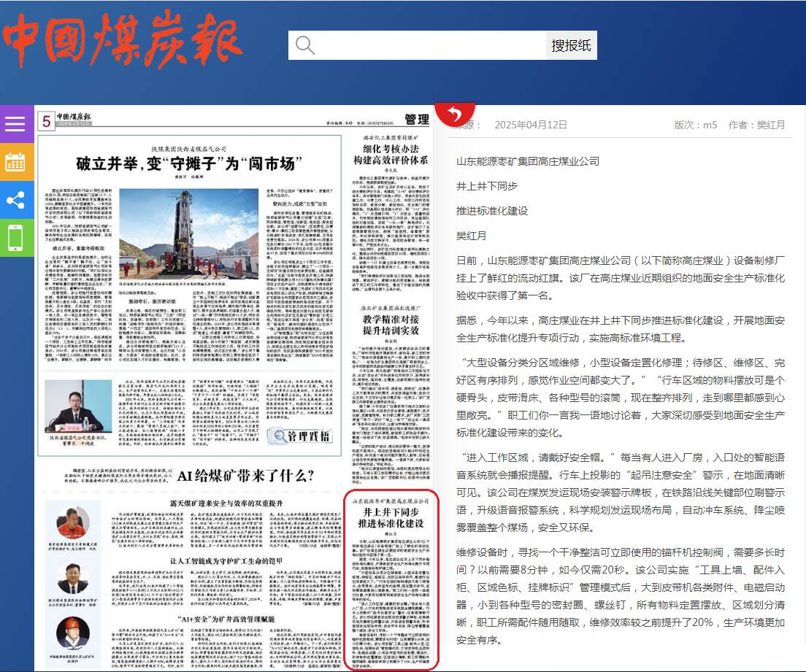The width and height of the screenshot is (806, 672).
Task: Click the page number 5 box
Action: (x=46, y=121)
